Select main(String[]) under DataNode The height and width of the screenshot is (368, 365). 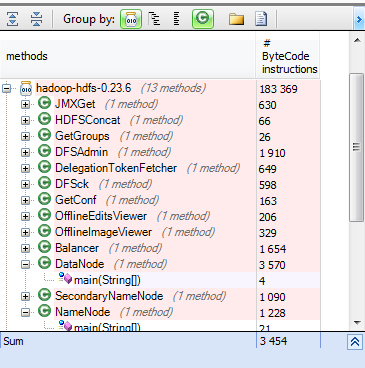[107, 280]
